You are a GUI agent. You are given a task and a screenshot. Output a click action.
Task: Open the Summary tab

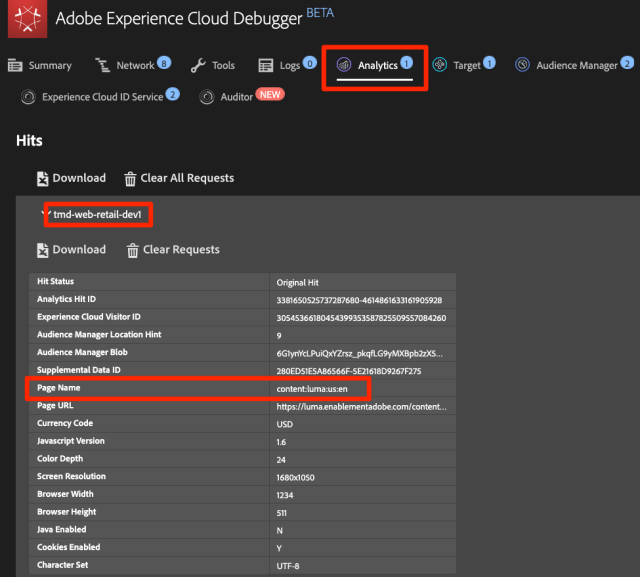[40, 65]
